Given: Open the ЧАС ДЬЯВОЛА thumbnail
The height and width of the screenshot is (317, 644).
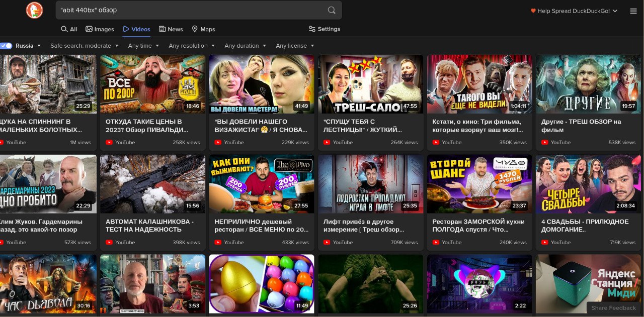Looking at the screenshot, I should (x=48, y=284).
